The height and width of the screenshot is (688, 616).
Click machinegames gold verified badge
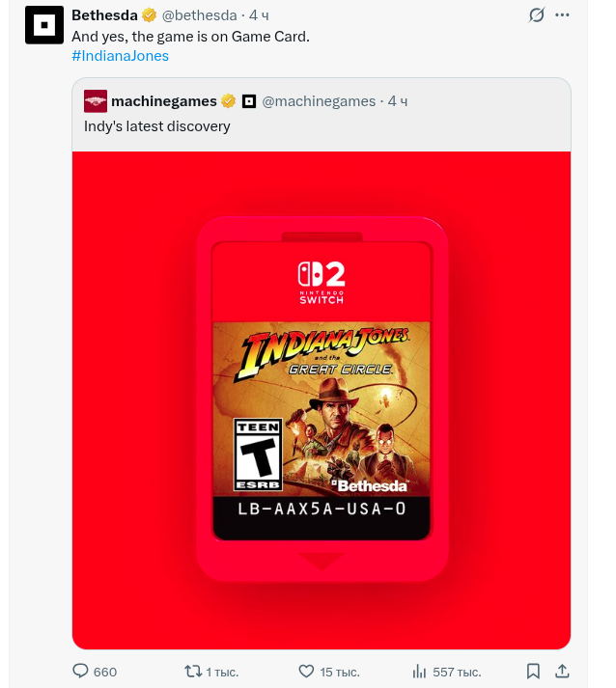[x=228, y=101]
